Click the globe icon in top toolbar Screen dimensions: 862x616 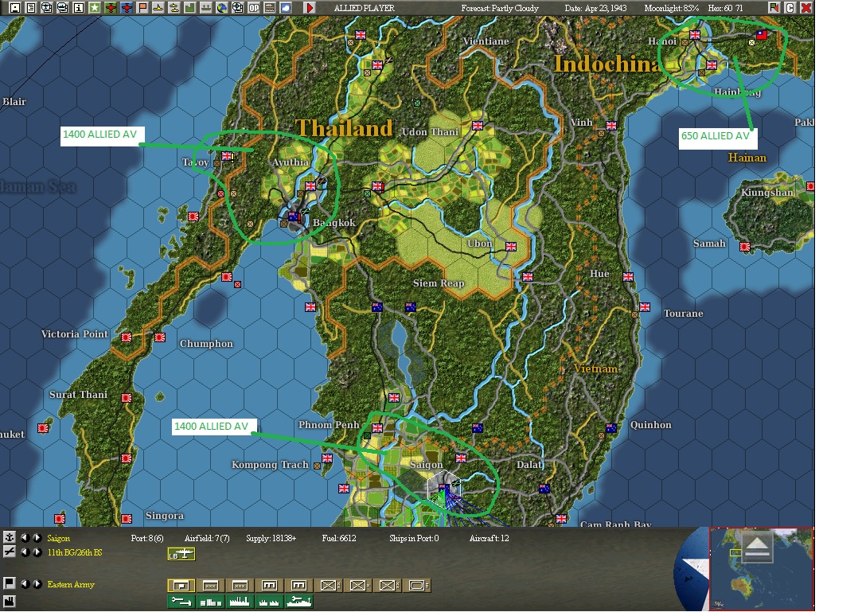tap(221, 8)
